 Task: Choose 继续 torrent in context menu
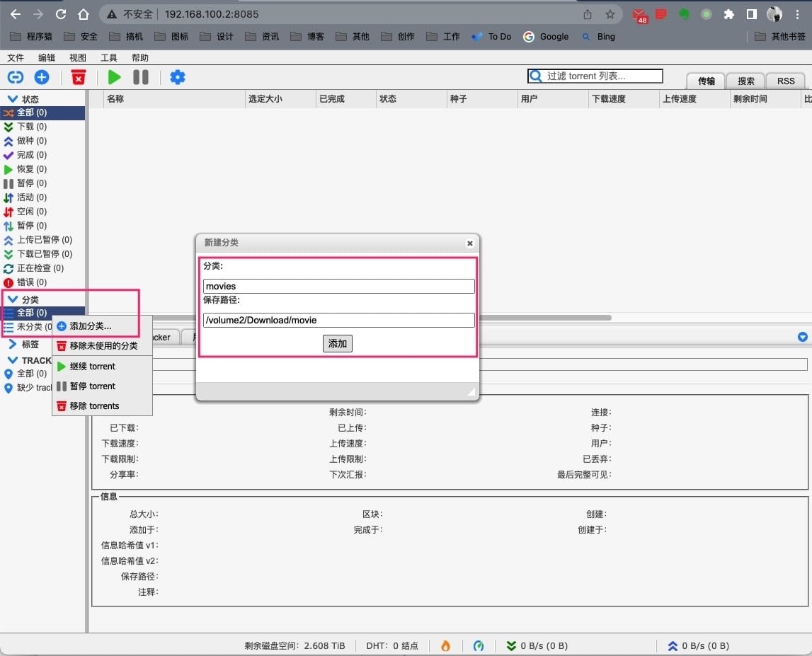click(102, 367)
